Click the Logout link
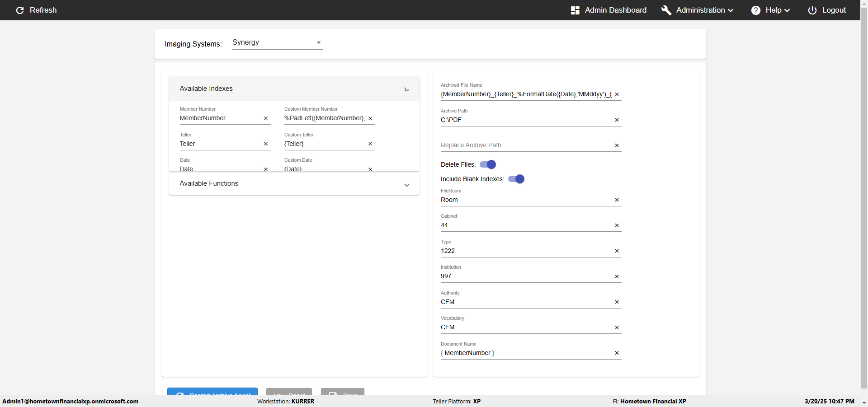Image resolution: width=868 pixels, height=407 pixels. pyautogui.click(x=834, y=10)
